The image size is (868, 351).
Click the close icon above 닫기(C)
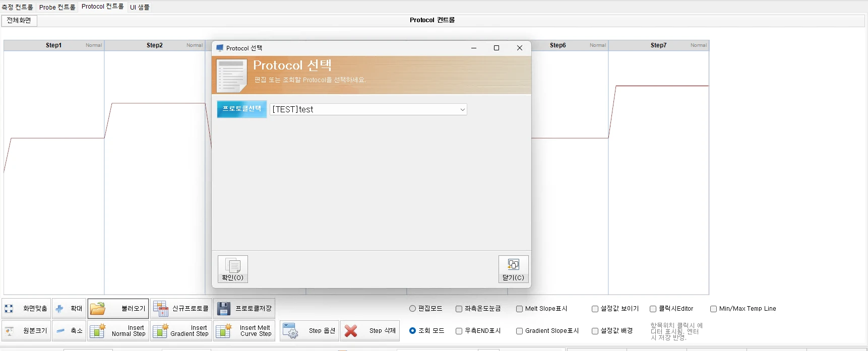[514, 265]
